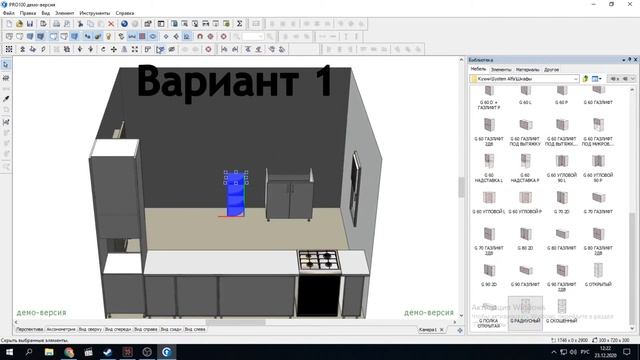Open the notification center on taskbar

click(x=627, y=352)
